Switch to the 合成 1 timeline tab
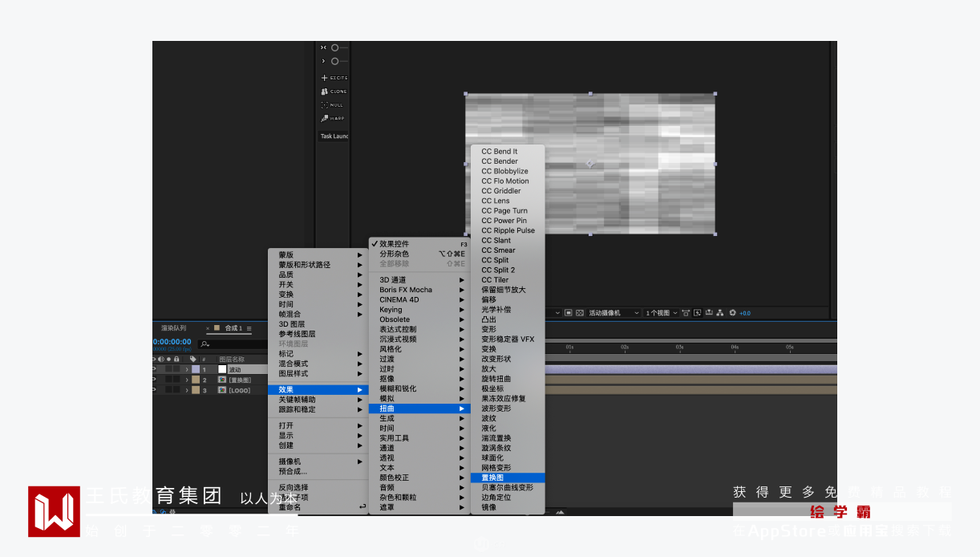This screenshot has width=980, height=557. pyautogui.click(x=233, y=328)
